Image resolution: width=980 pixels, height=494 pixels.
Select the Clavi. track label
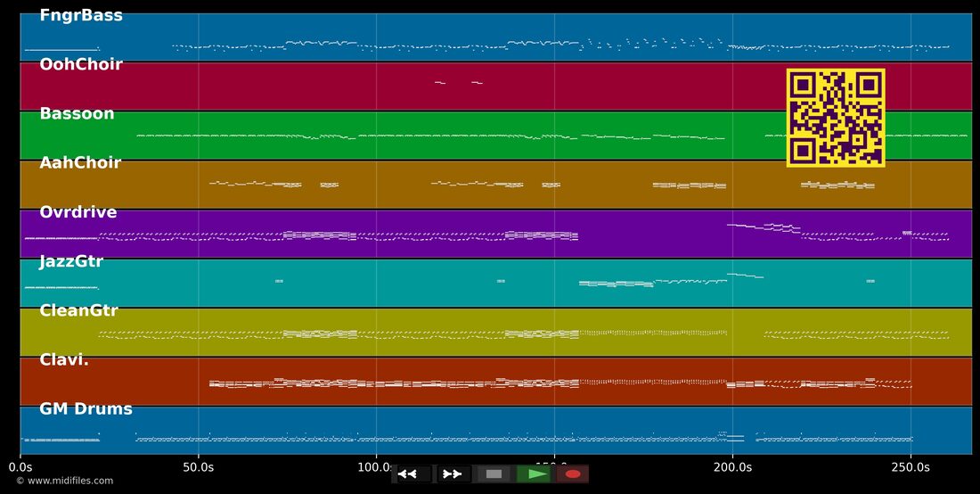pyautogui.click(x=64, y=359)
